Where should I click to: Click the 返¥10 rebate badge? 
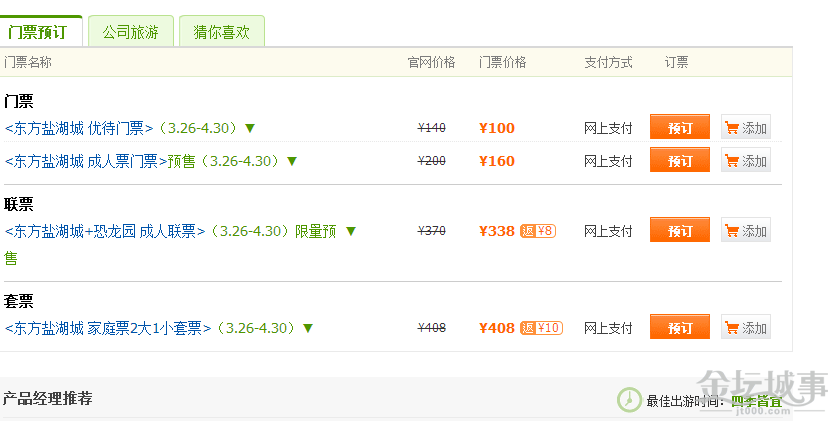[541, 328]
